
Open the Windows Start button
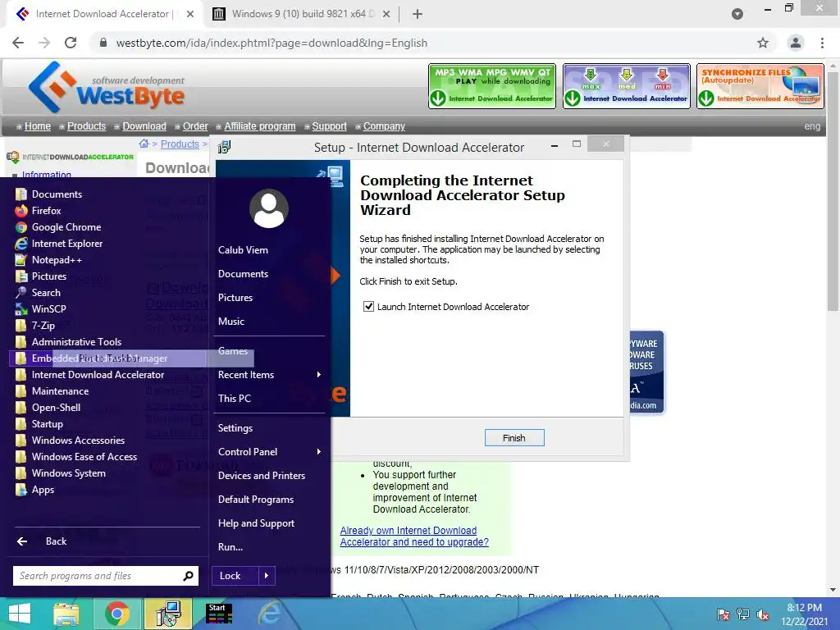tap(20, 614)
